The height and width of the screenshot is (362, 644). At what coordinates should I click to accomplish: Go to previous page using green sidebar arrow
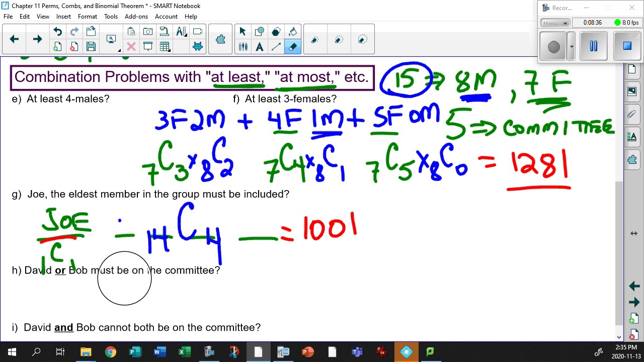click(x=634, y=286)
